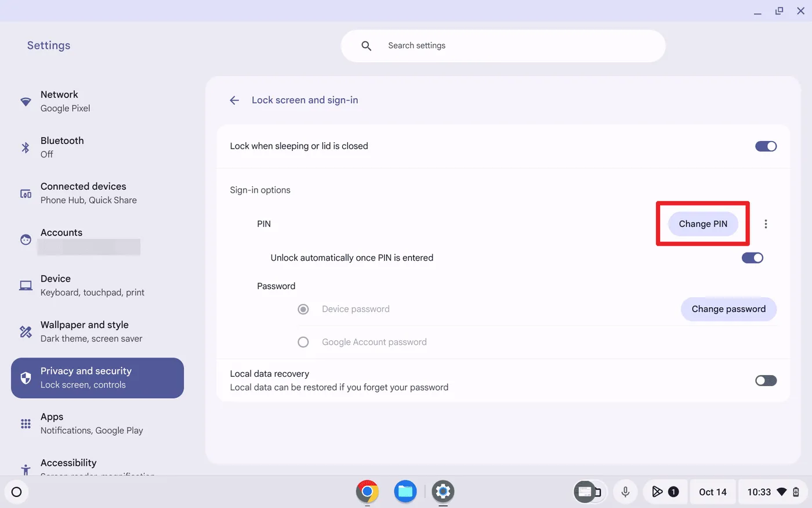Open the Device section

click(x=97, y=286)
